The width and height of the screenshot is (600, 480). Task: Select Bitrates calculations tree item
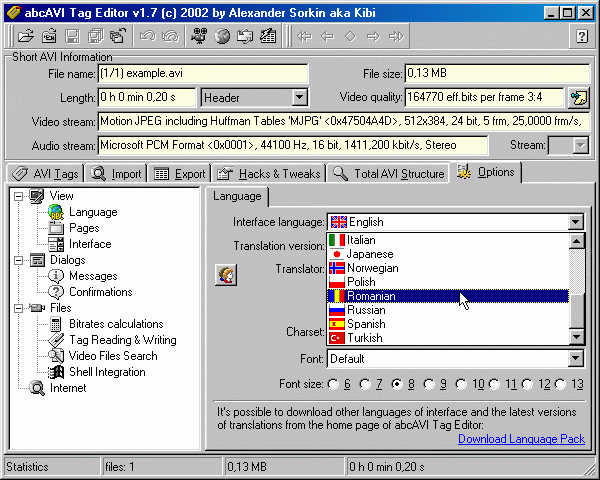116,324
